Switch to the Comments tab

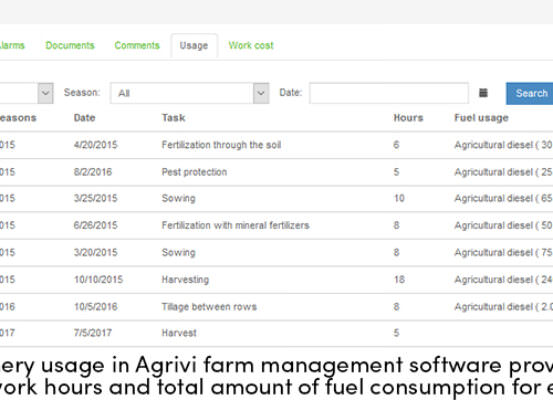[x=137, y=46]
